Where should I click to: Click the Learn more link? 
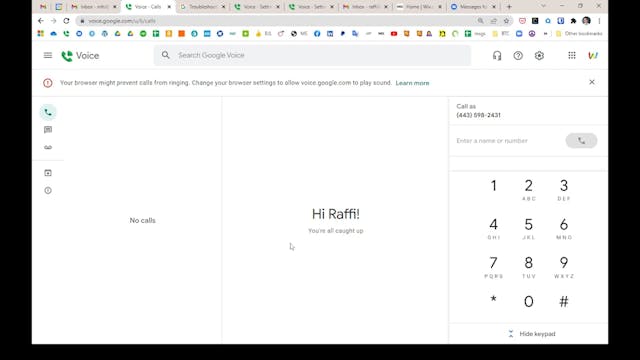(x=412, y=83)
